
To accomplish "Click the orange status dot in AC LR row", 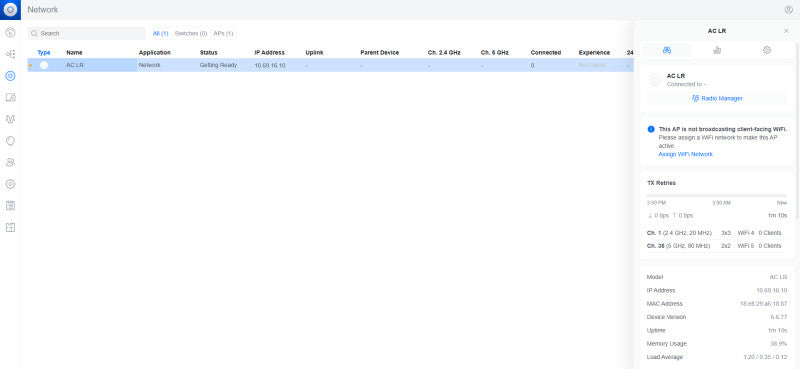I will tap(31, 65).
